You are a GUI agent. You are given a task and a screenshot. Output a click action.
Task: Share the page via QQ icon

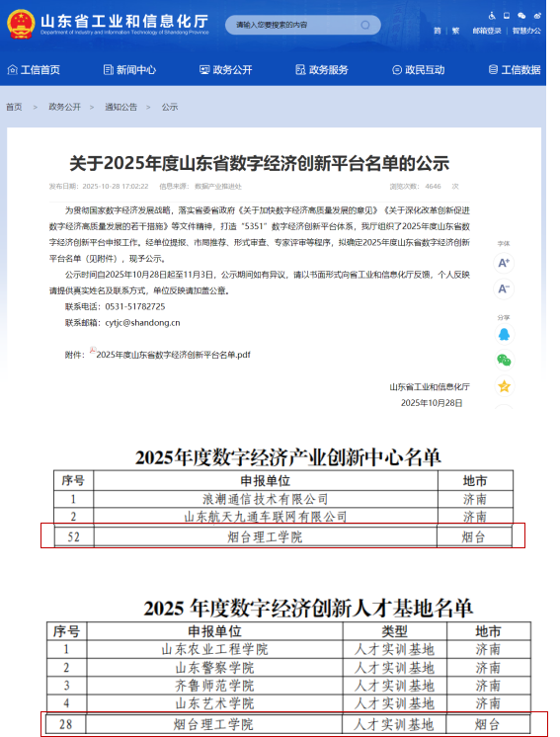click(504, 334)
